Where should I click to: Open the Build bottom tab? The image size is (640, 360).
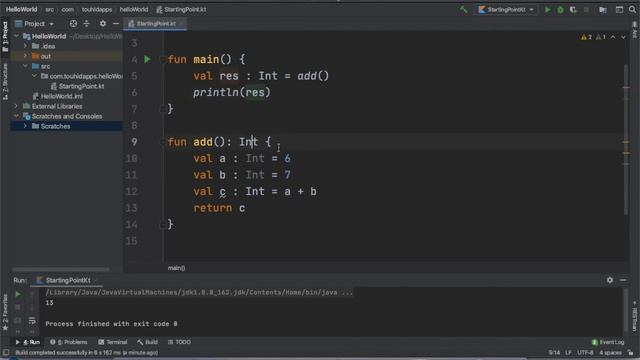148,342
